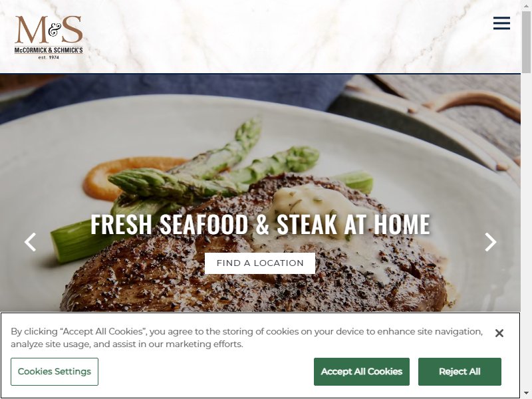Click the marble header background area

tap(271, 37)
